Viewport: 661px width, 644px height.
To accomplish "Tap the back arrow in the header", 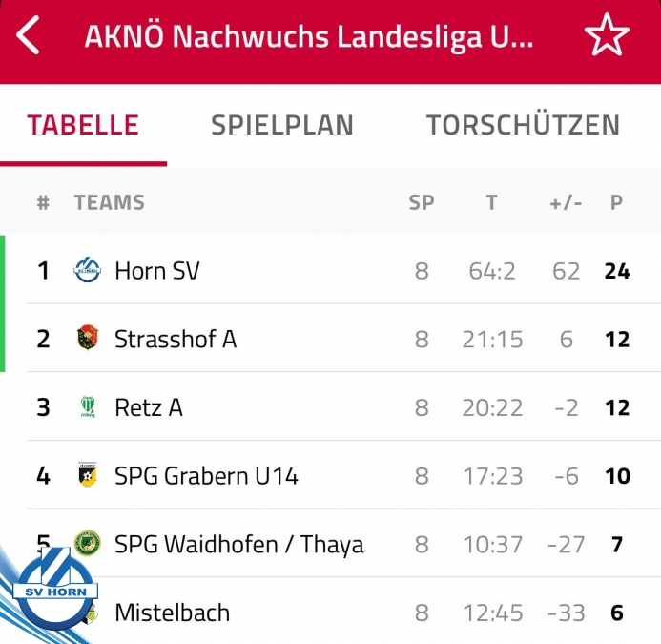I will click(30, 37).
